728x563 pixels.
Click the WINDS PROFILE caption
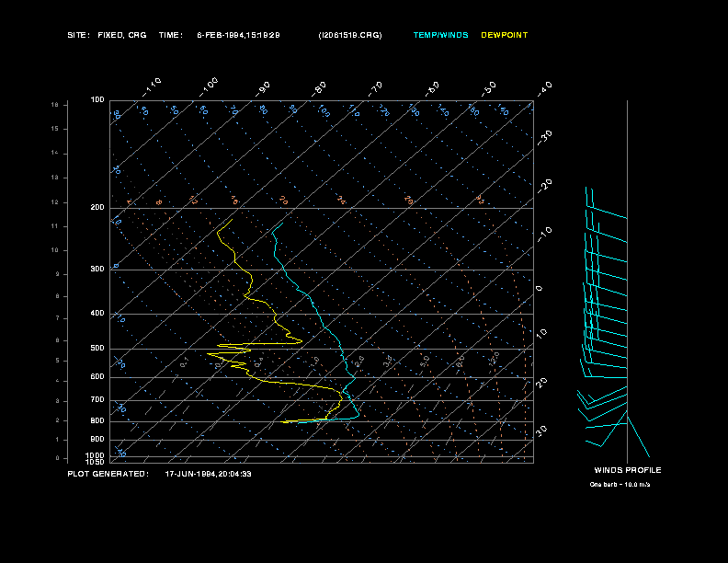coord(628,470)
